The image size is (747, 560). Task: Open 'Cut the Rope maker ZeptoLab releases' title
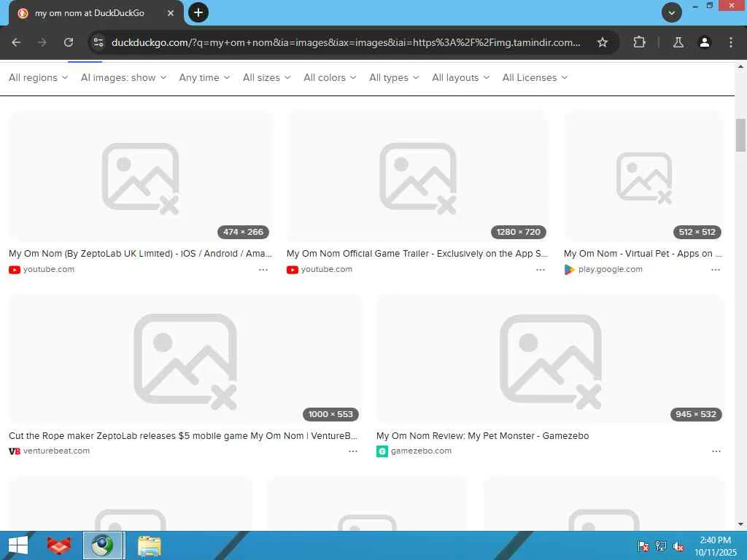tap(183, 436)
